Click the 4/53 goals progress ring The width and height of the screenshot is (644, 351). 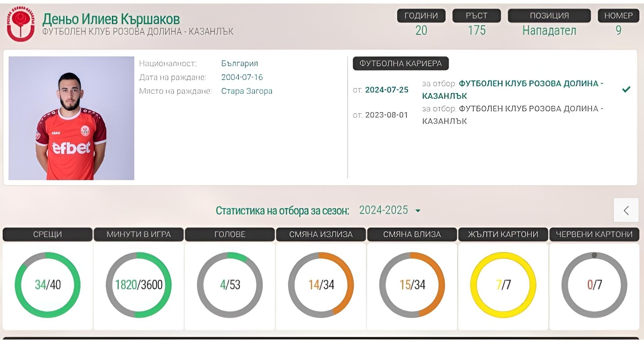230,285
